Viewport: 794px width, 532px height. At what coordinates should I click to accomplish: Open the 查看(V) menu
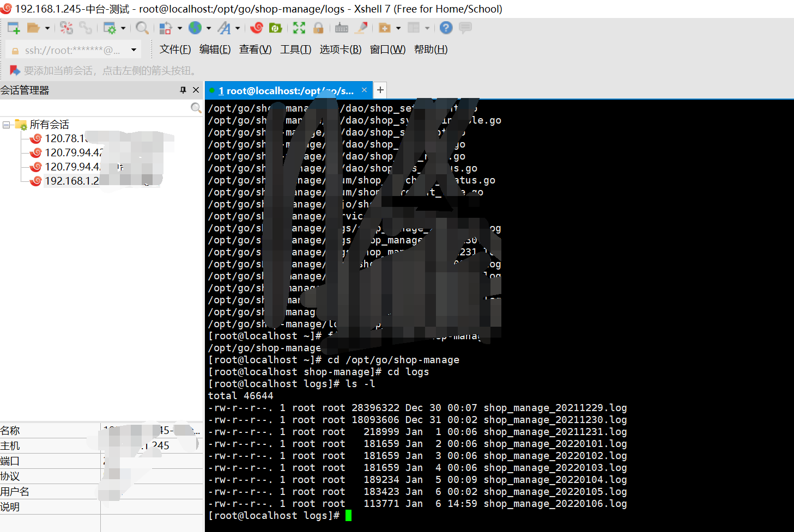coord(255,50)
